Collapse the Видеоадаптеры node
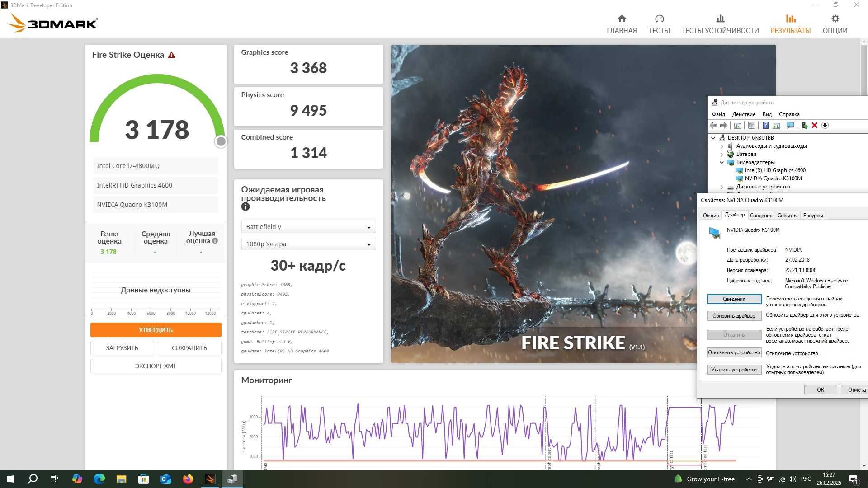Image resolution: width=868 pixels, height=488 pixels. point(722,163)
